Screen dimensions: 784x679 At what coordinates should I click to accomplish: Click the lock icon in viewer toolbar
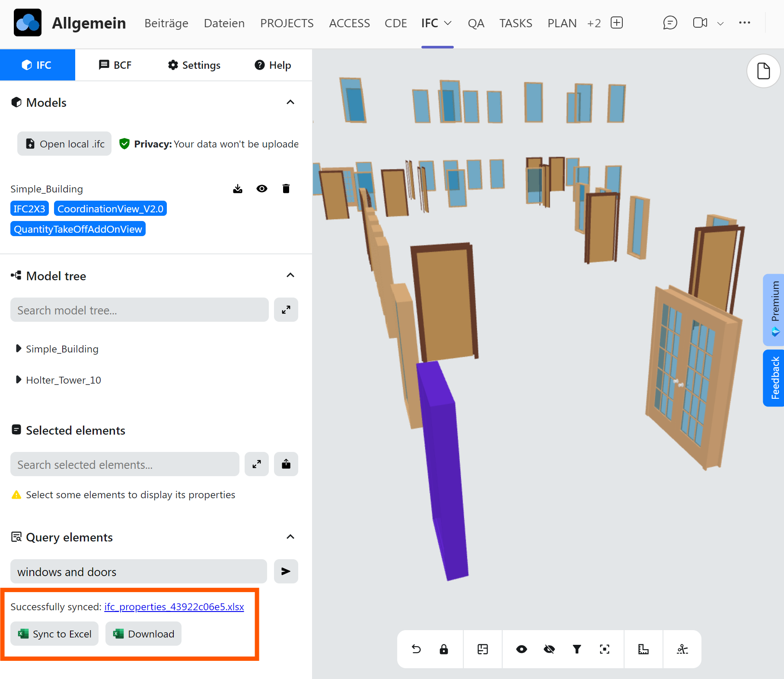click(x=444, y=649)
